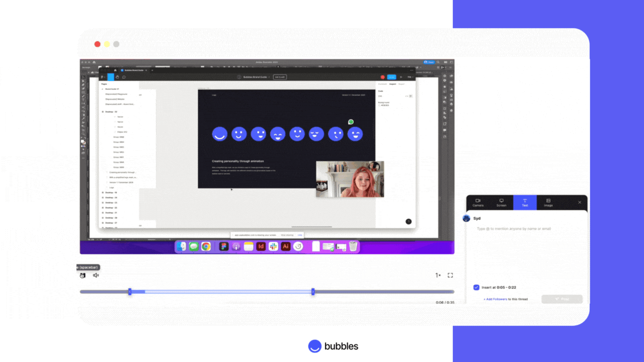Click the Syd user avatar

(x=466, y=218)
